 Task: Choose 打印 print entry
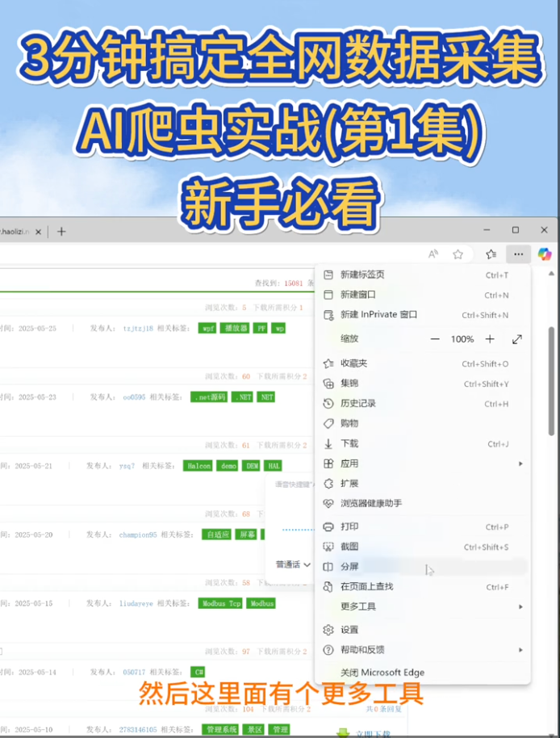pyautogui.click(x=422, y=526)
